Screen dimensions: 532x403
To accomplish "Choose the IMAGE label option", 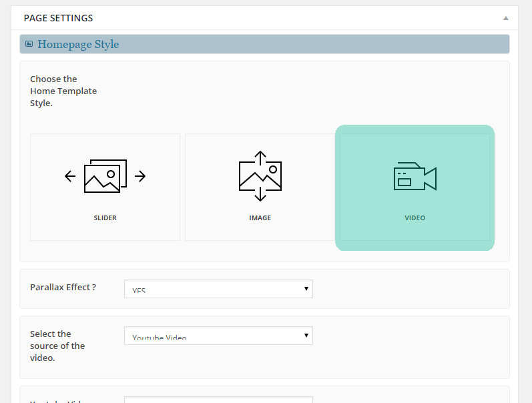I will coord(260,218).
